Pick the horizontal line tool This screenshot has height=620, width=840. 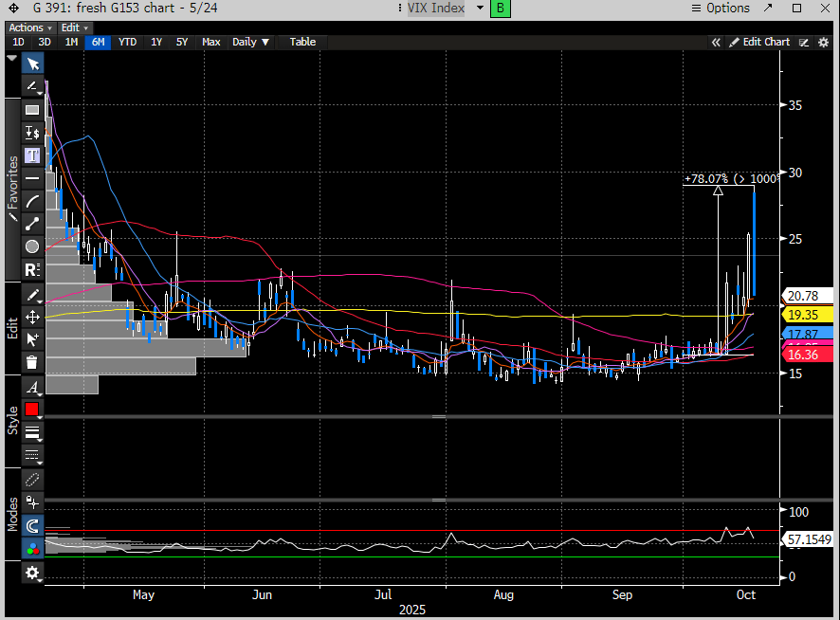[x=32, y=178]
